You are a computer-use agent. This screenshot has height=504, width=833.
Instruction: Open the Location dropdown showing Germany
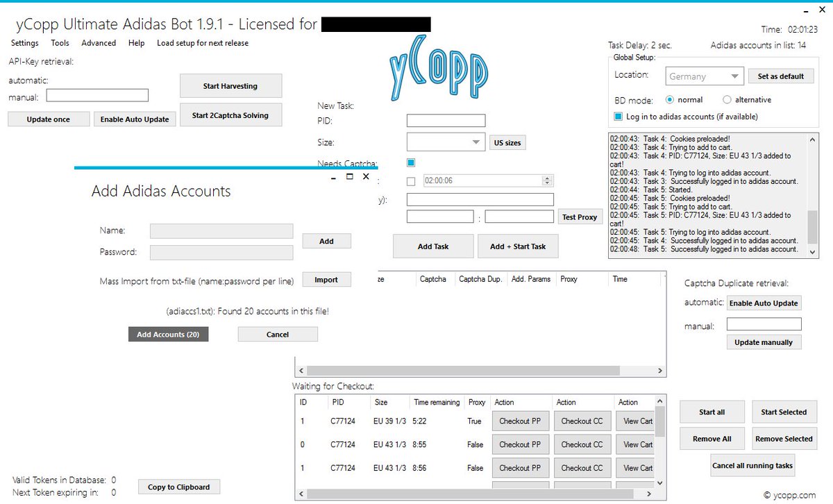point(704,76)
